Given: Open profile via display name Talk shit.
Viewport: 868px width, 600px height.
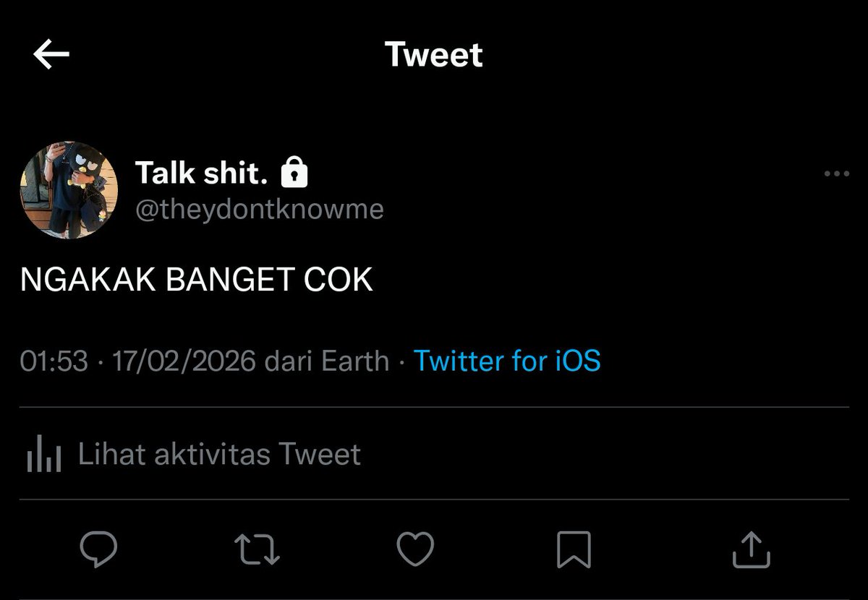Looking at the screenshot, I should tap(202, 173).
